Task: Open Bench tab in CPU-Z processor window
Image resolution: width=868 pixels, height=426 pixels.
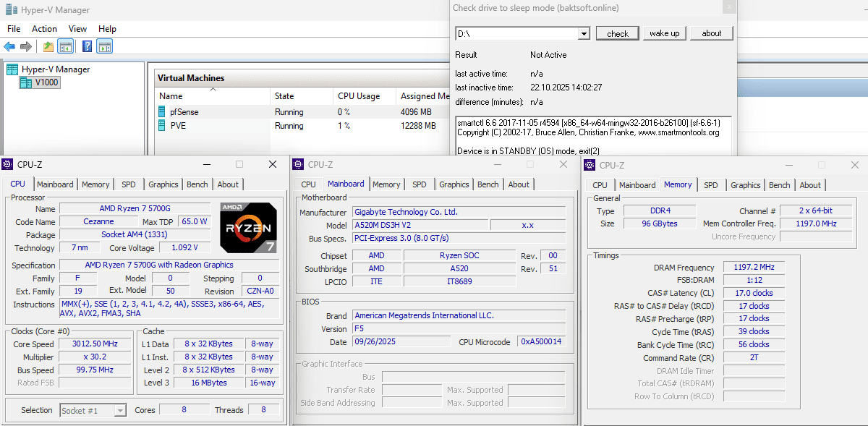Action: (197, 184)
